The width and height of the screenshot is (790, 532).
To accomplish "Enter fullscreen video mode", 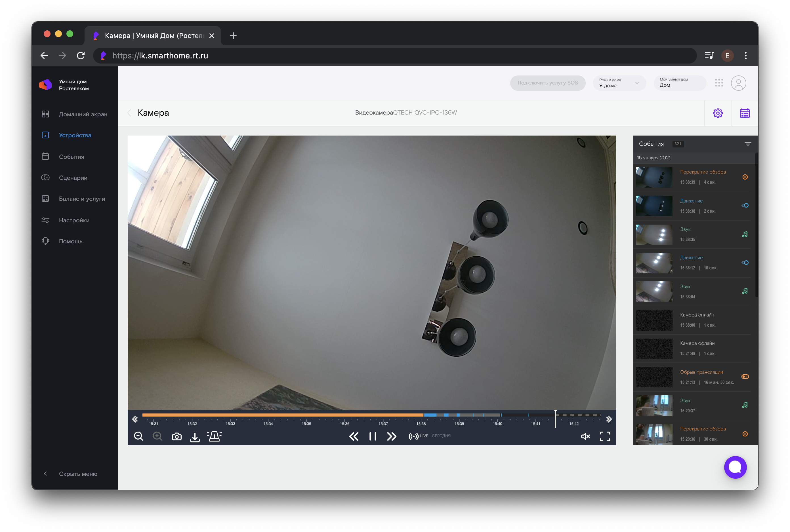I will tap(605, 436).
